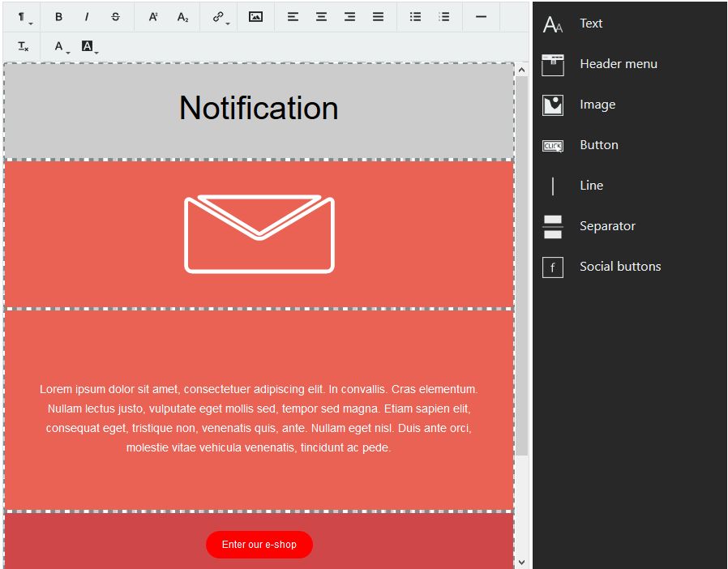Clear text formatting
Viewport: 728px width, 569px height.
point(23,47)
